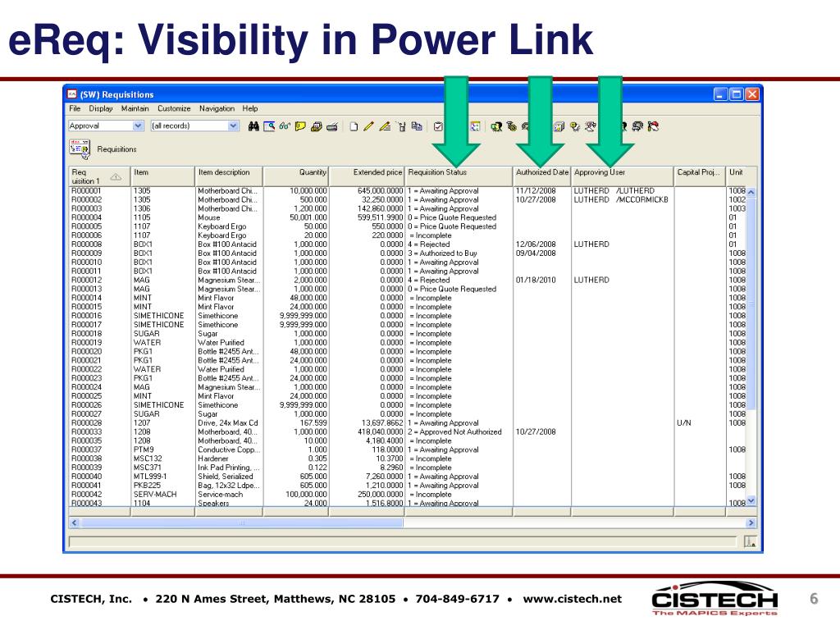840x630 pixels.
Task: Click the binoculars find icon
Action: [x=253, y=126]
